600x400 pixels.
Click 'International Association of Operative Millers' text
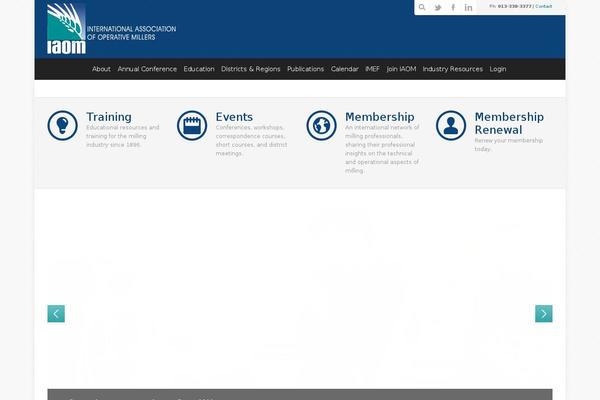[131, 33]
